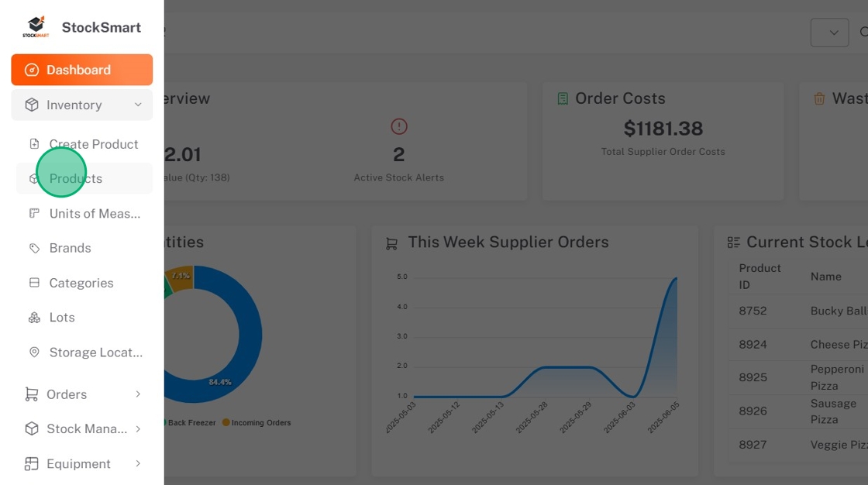The image size is (868, 485).
Task: Select the row with product ID 8927
Action: click(x=798, y=445)
